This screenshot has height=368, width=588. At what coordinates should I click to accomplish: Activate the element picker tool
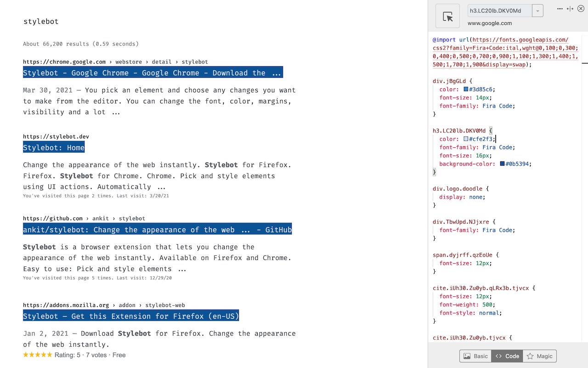coord(447,17)
